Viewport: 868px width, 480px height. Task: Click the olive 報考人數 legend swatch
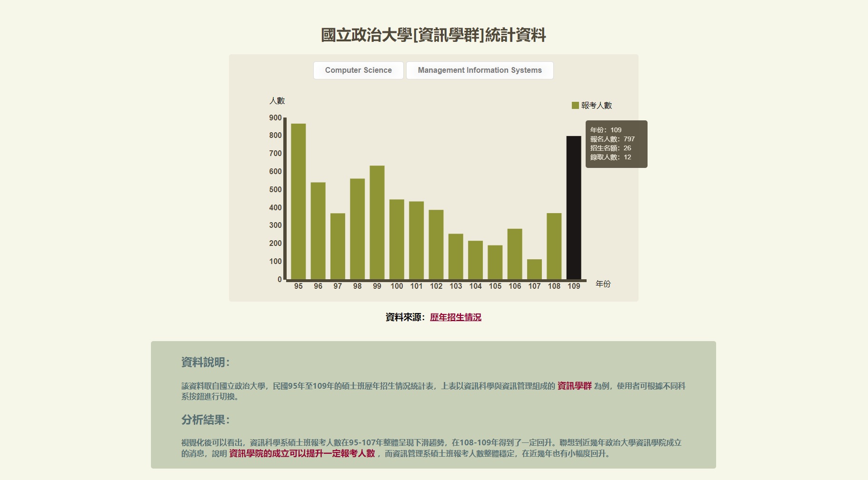[x=575, y=105]
